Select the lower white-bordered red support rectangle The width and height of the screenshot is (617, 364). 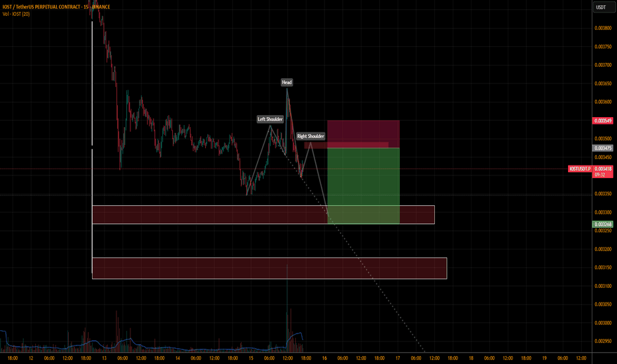[269, 269]
